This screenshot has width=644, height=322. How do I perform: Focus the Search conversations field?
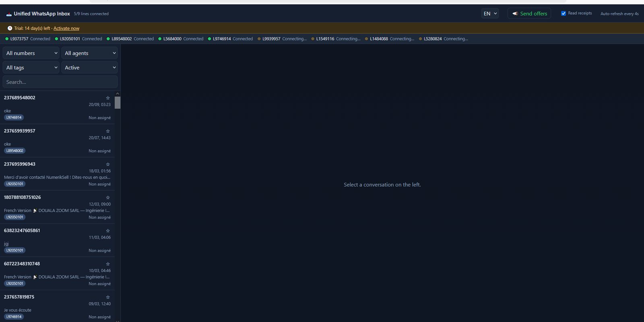tap(60, 82)
